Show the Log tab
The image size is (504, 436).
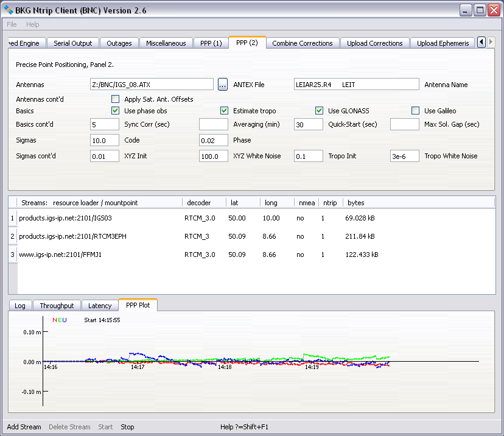20,306
